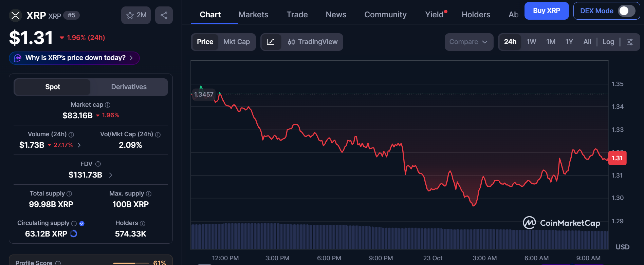Open the Markets tab
This screenshot has height=265, width=644.
[253, 15]
